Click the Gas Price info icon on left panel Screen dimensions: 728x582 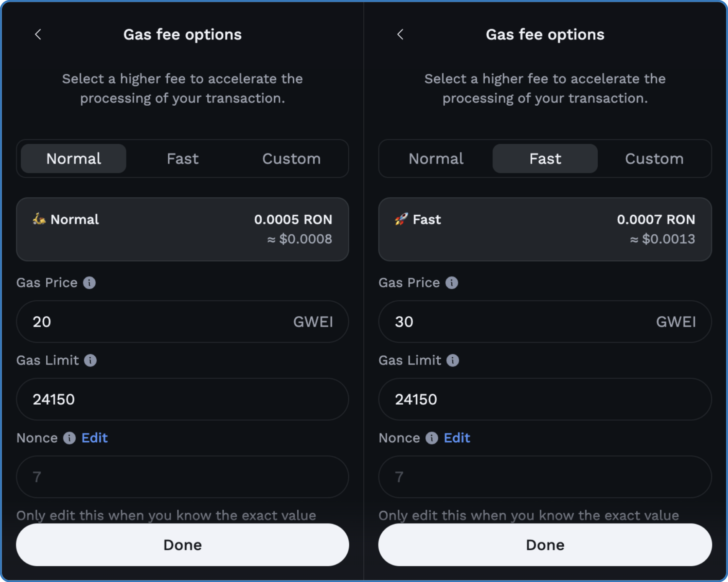click(89, 283)
